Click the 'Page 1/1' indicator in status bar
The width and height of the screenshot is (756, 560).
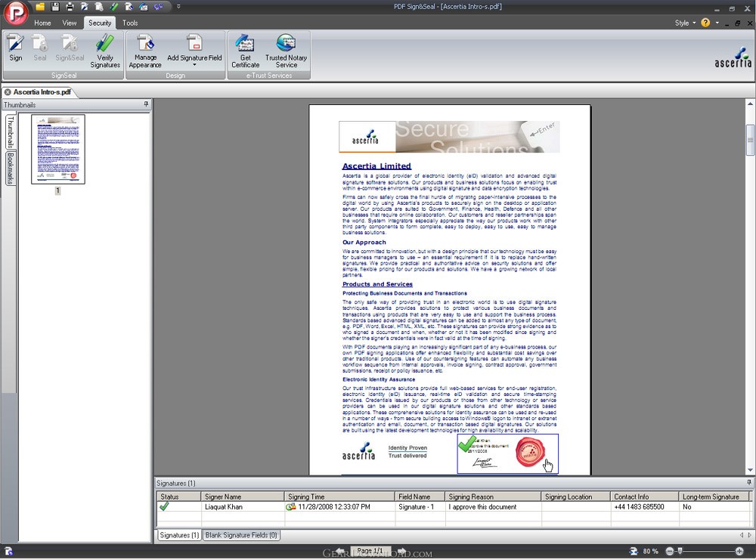[370, 551]
